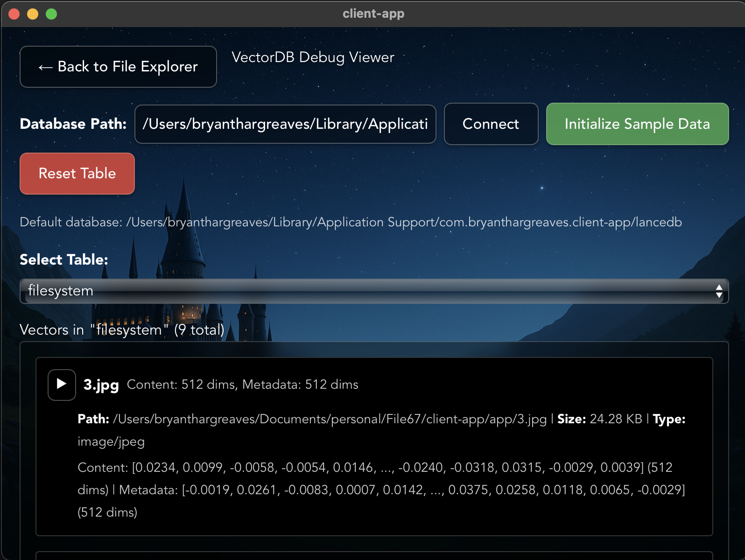Click the Select Table label
745x560 pixels.
[x=64, y=259]
